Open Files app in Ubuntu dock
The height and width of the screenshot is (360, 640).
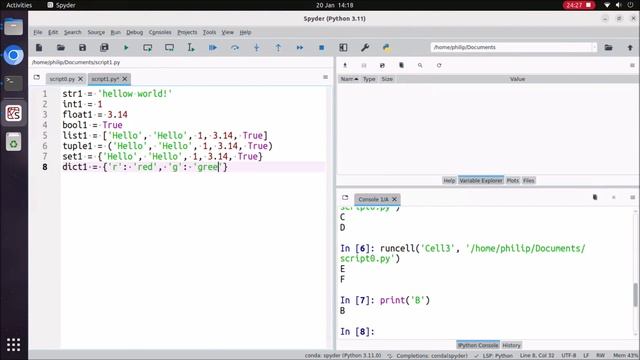(13, 27)
